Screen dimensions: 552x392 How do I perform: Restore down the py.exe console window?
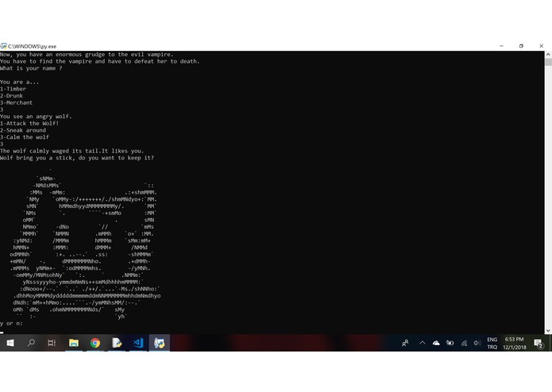click(521, 46)
